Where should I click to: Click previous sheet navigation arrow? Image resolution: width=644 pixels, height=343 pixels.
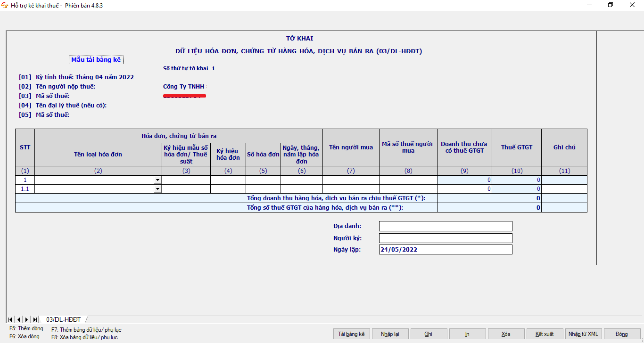tap(19, 319)
